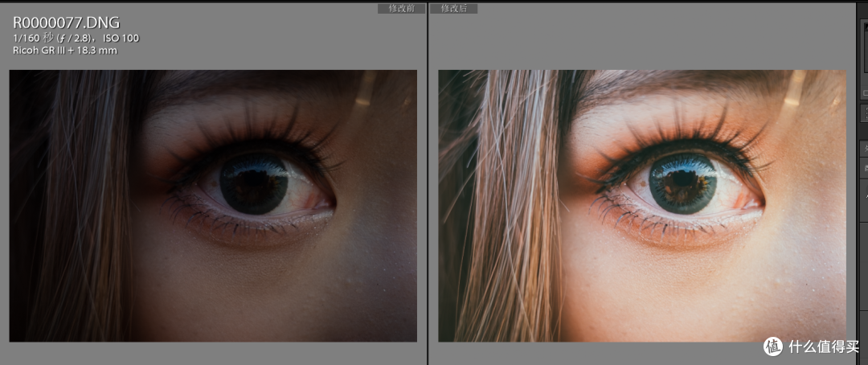The image size is (868, 365).
Task: Click the 'Ricoh GR III + 18.3 mm' text
Action: (65, 51)
